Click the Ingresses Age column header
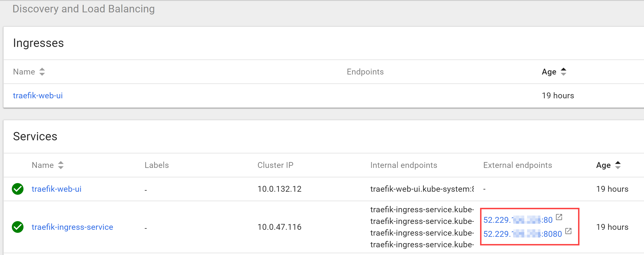644x255 pixels. [549, 72]
